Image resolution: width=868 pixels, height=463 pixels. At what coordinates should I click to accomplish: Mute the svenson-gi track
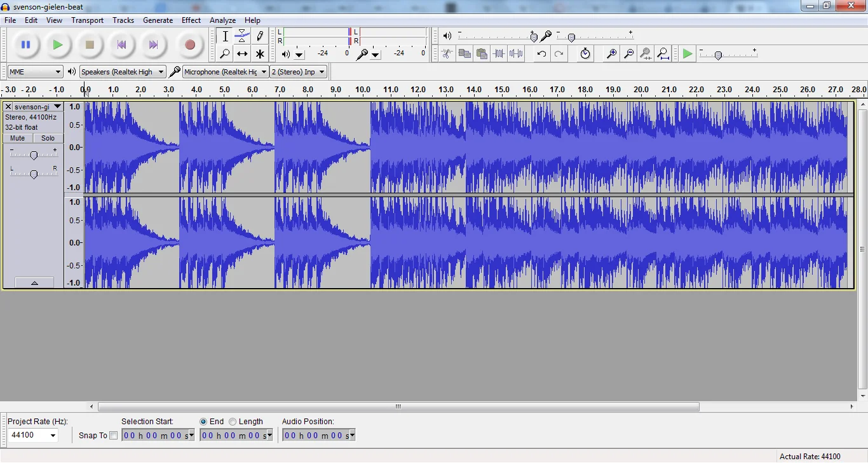tap(17, 138)
